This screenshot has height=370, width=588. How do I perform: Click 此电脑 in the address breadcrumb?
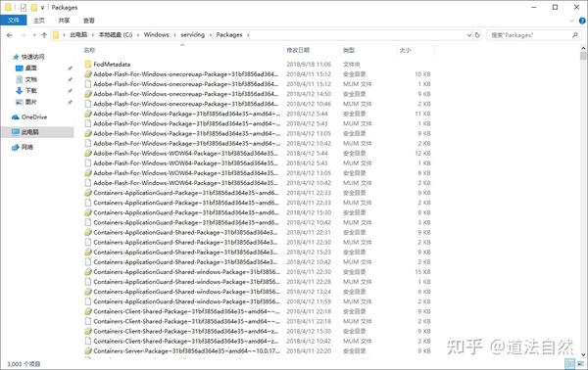78,35
